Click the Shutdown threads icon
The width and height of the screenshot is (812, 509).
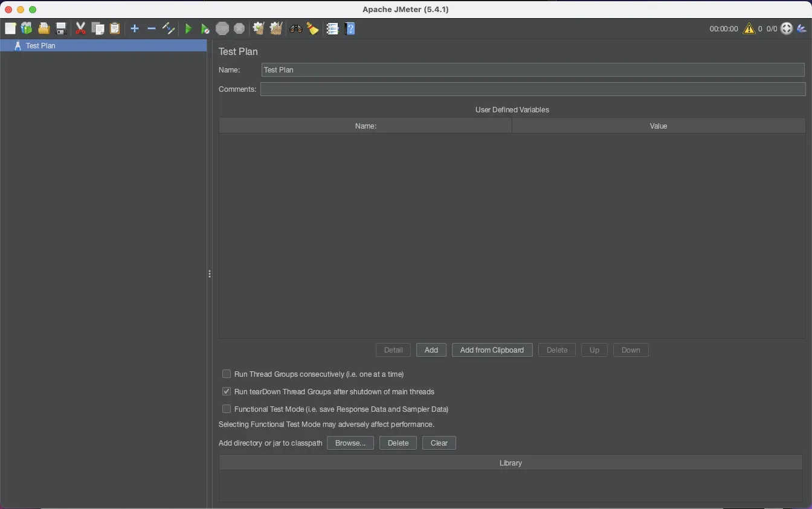coord(239,28)
